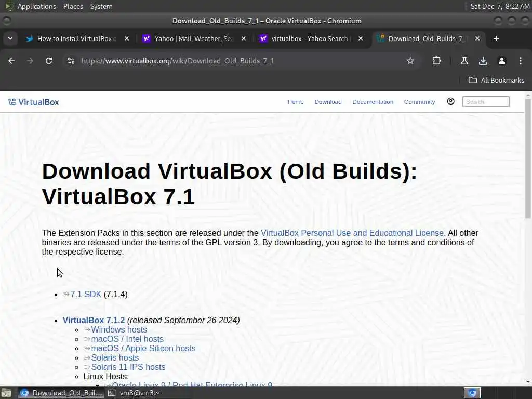This screenshot has width=532, height=399.
Task: Click the site Search input field
Action: [486, 101]
